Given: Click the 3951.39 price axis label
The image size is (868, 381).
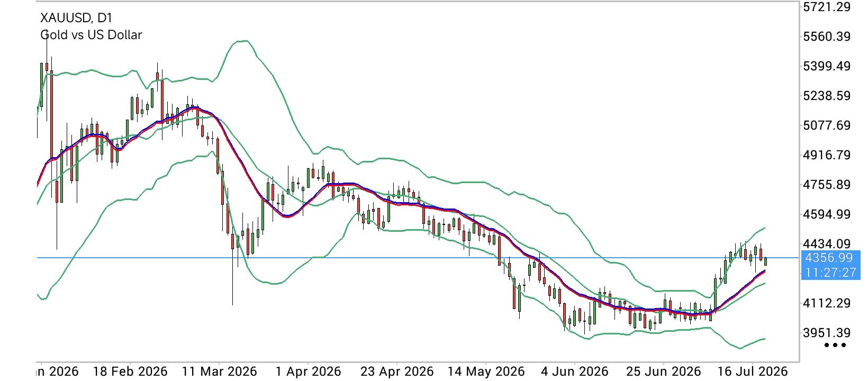Looking at the screenshot, I should [x=827, y=333].
